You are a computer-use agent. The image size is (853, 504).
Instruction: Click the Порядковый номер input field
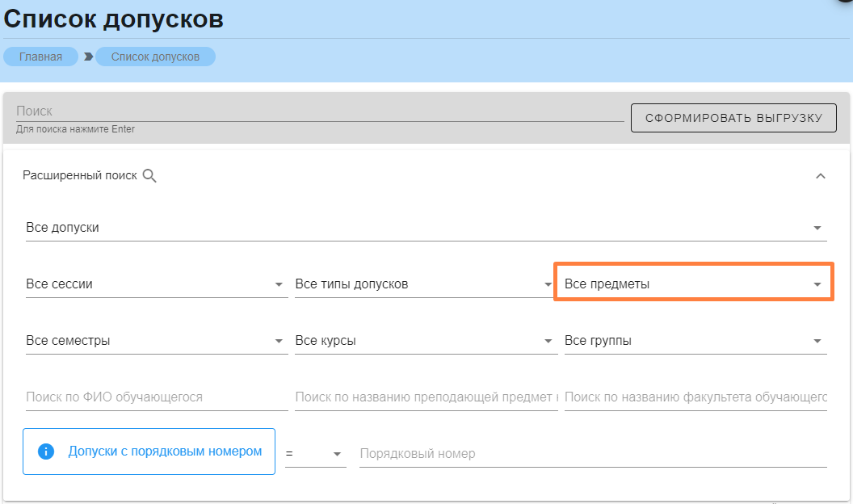tap(592, 454)
